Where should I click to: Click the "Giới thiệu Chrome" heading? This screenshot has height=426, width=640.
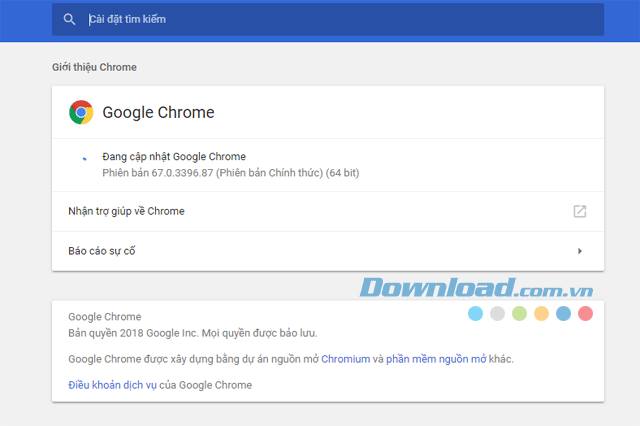94,67
